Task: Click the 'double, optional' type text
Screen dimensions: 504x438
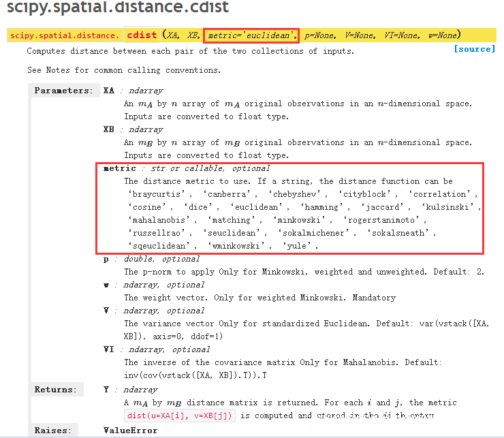Action: [x=162, y=259]
